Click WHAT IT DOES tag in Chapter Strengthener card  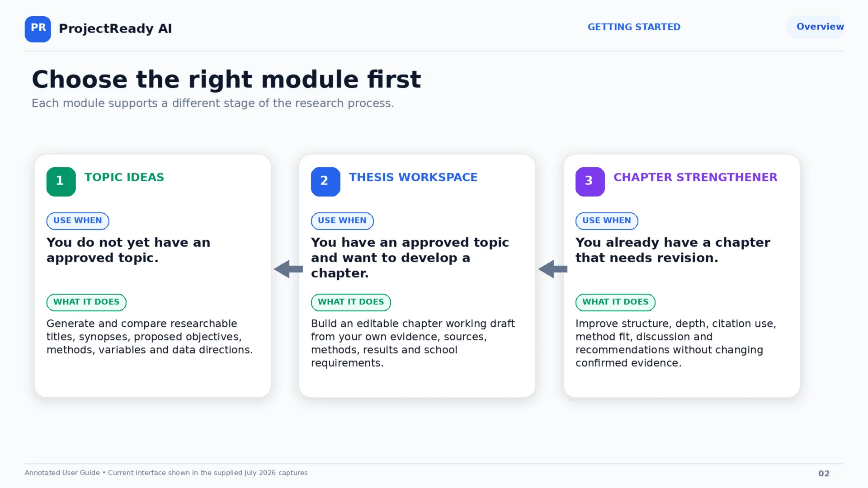pos(615,302)
